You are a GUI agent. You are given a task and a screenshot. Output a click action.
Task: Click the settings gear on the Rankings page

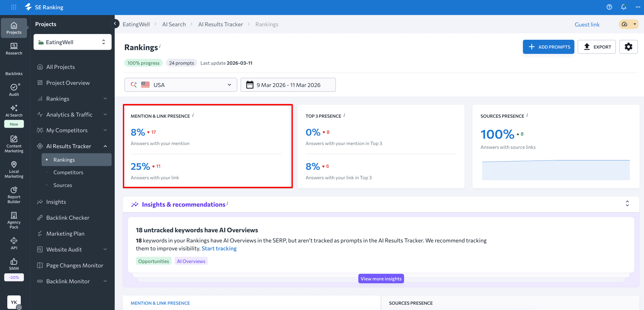coord(628,47)
